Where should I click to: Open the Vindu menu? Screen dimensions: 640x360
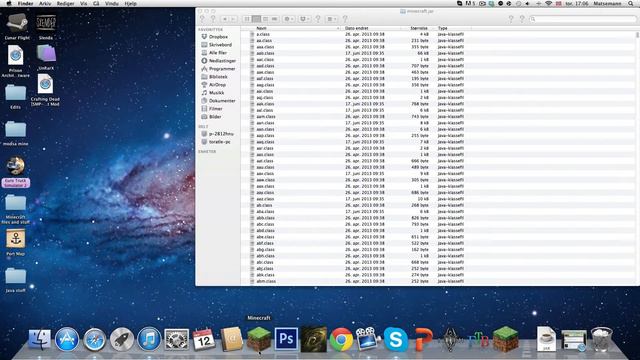click(112, 3)
